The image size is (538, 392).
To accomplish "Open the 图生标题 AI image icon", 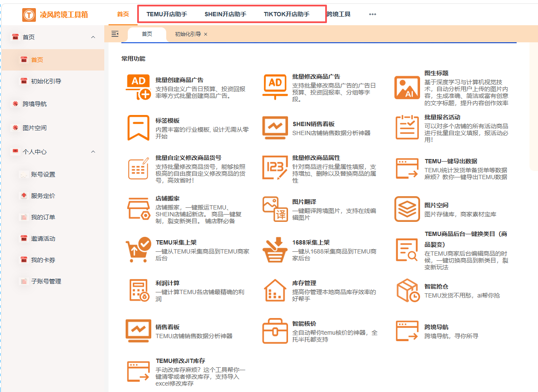I will click(x=407, y=87).
